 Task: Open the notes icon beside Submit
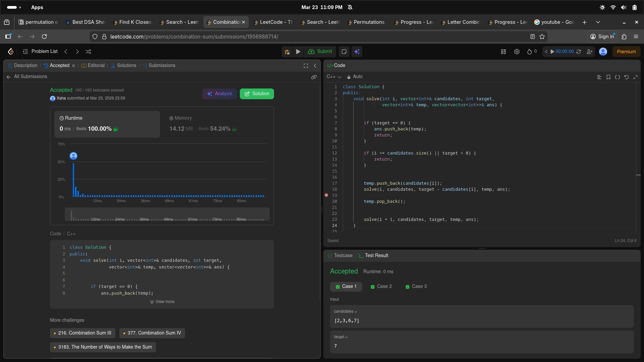[344, 52]
